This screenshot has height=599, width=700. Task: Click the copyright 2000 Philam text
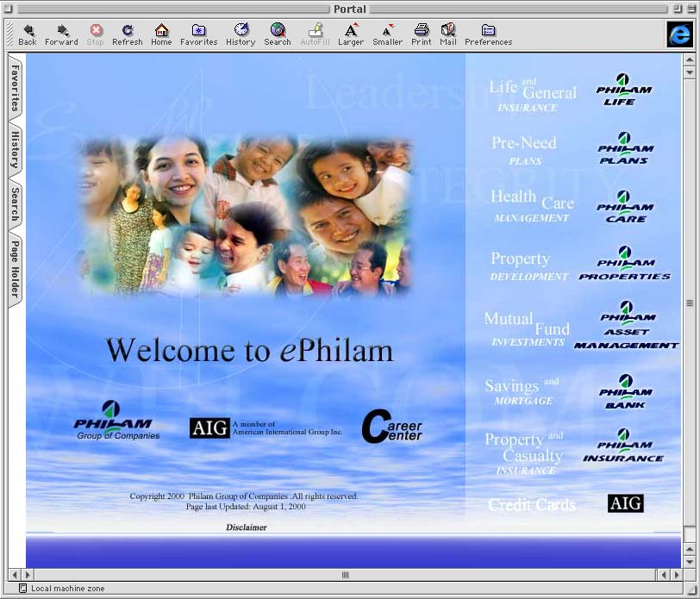coord(244,496)
